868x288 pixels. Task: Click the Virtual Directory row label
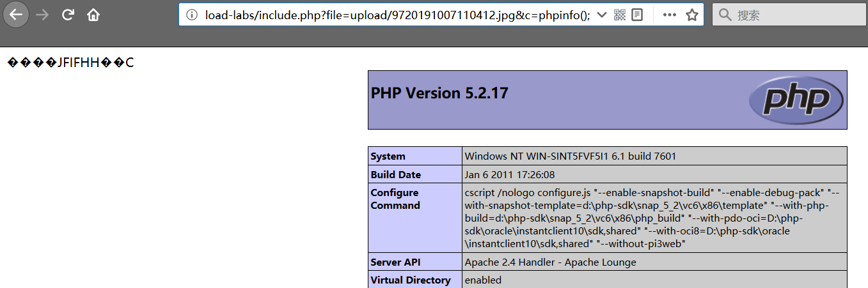(x=410, y=280)
